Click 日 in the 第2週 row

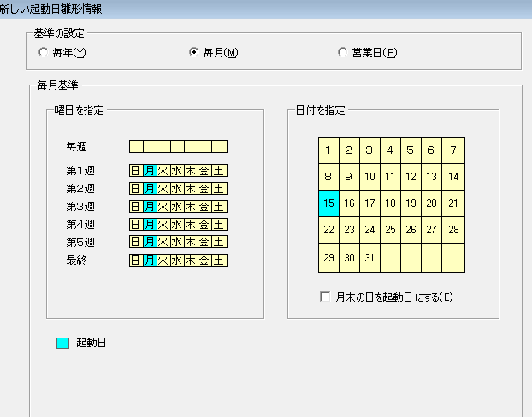(x=136, y=188)
